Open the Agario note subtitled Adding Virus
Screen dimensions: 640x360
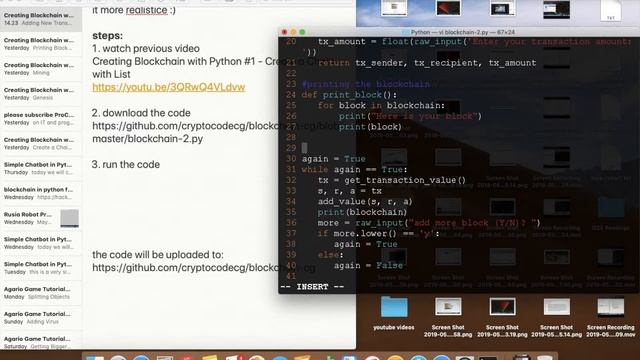tap(41, 318)
